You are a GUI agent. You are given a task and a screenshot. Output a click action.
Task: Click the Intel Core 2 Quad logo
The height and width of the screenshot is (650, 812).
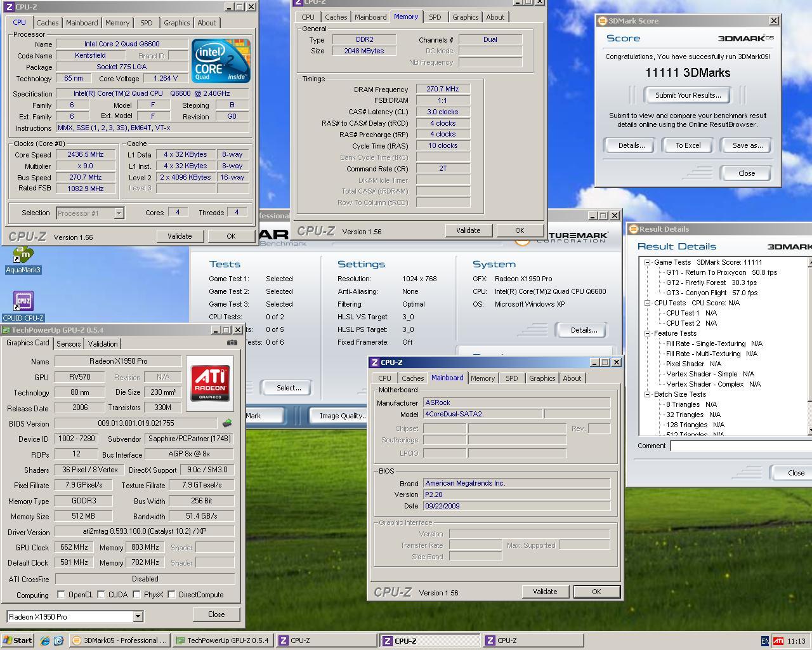click(x=221, y=61)
